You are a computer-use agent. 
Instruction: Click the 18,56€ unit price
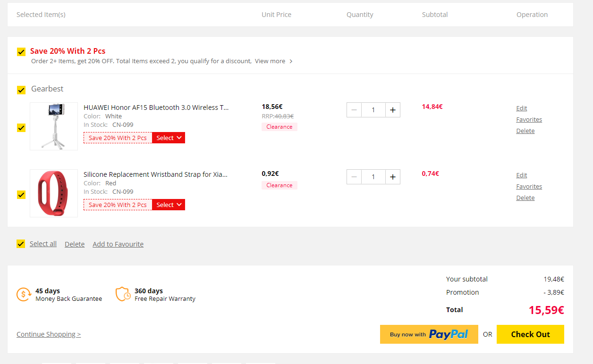pyautogui.click(x=272, y=107)
